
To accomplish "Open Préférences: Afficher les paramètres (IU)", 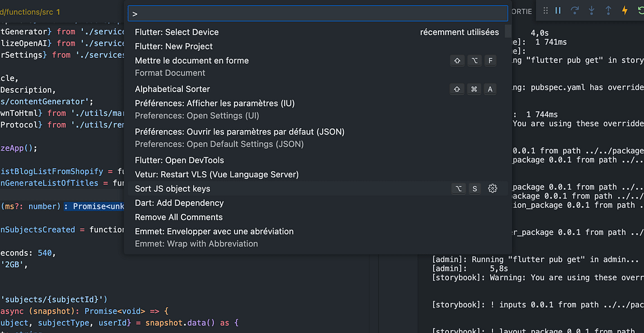I will (318, 109).
